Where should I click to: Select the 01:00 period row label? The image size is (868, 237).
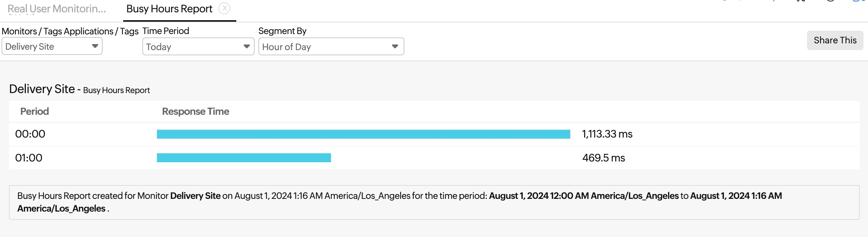(x=29, y=158)
